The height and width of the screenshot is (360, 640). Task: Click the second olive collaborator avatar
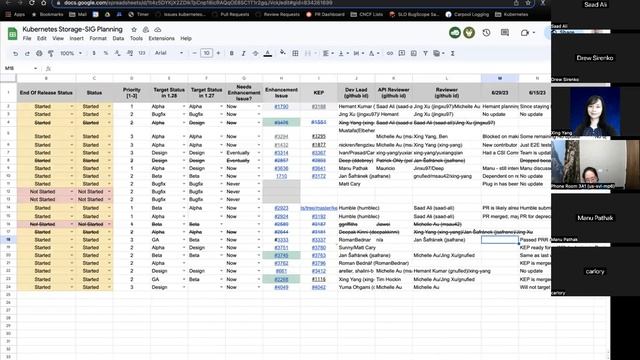click(469, 33)
